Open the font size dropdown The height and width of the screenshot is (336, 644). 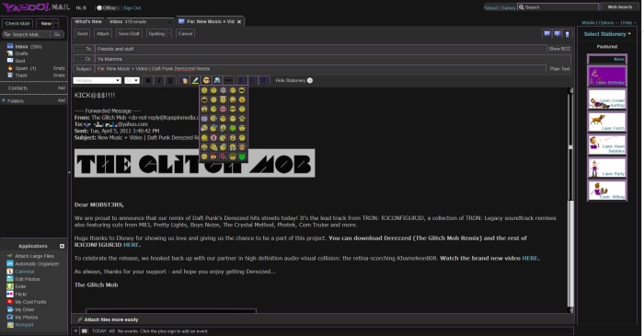pos(132,80)
